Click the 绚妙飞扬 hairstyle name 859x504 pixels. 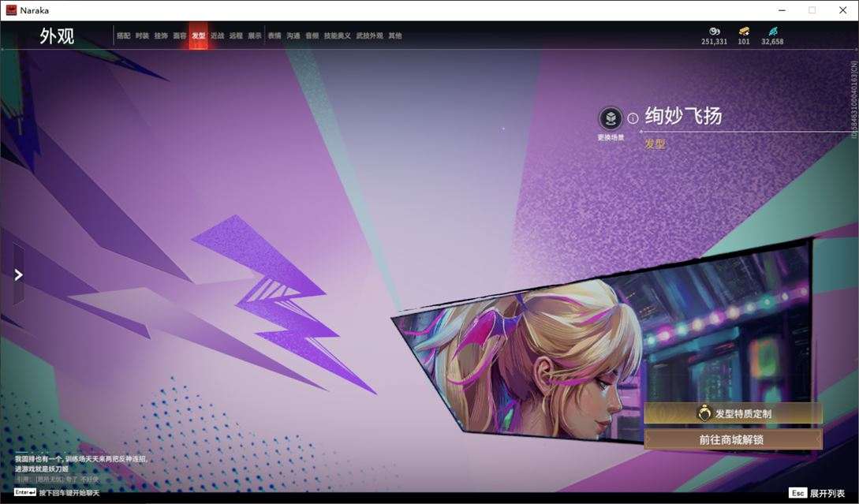(683, 116)
